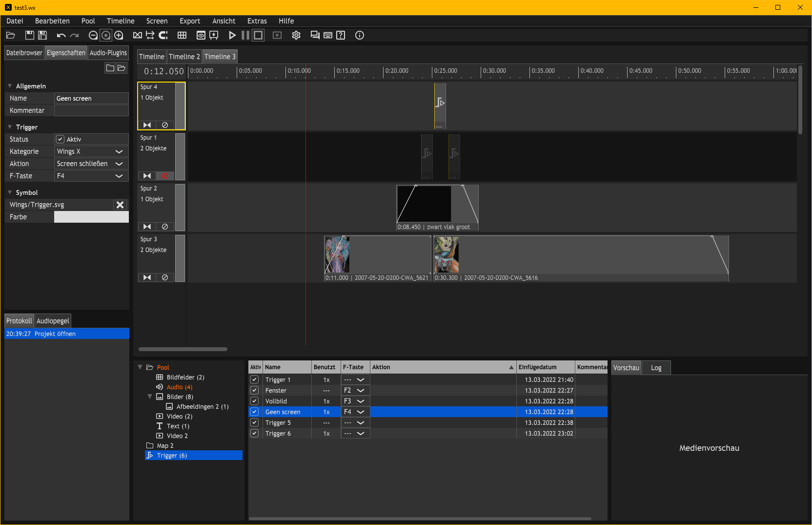
Task: Click the Name field containing Geen screen
Action: click(x=91, y=98)
